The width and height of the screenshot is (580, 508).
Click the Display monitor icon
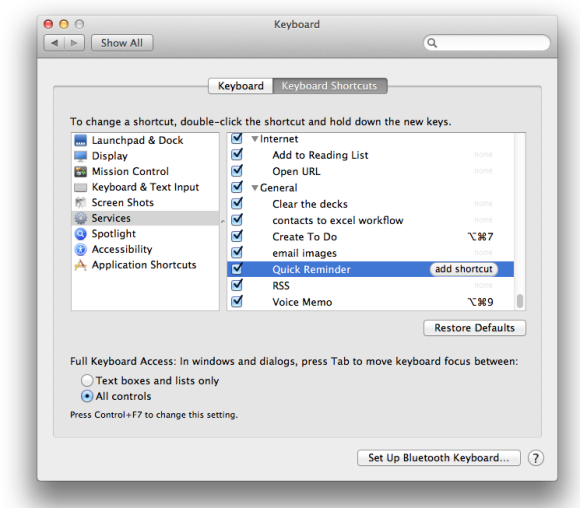pos(80,156)
